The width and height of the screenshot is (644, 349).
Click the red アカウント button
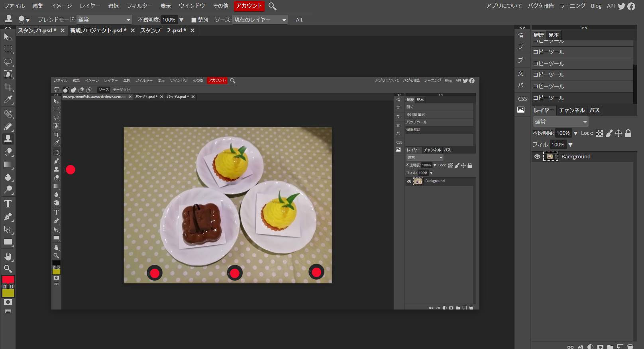click(249, 6)
